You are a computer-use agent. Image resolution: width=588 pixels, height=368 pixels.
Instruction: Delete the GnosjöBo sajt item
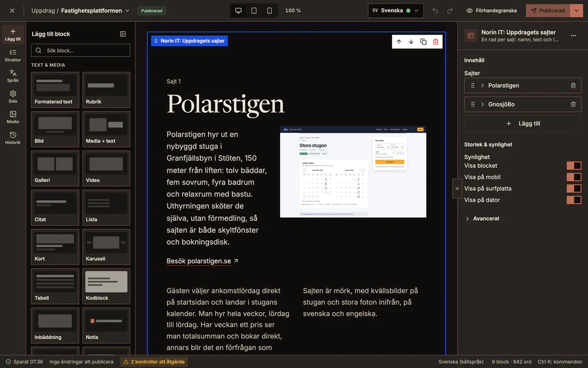573,105
